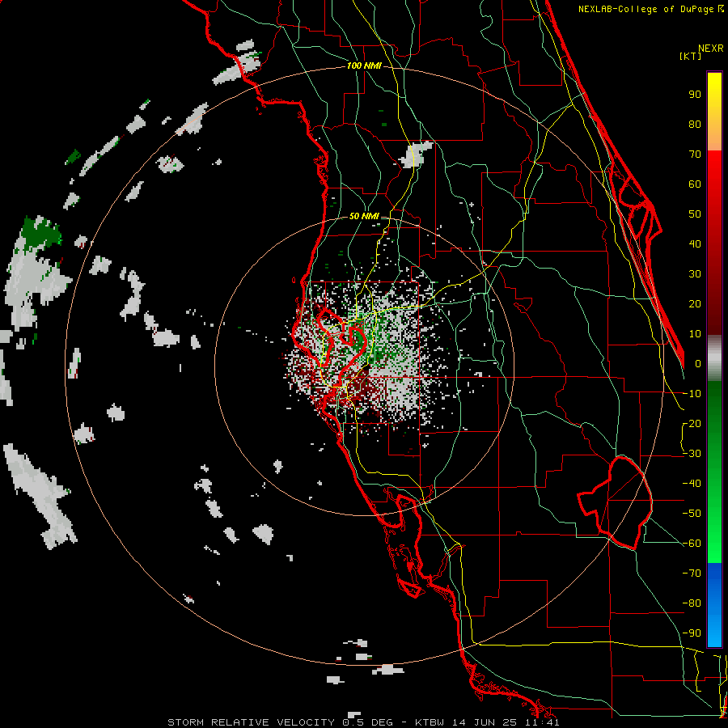Click the 90 value on the velocity scale
The image size is (728, 728).
695,95
